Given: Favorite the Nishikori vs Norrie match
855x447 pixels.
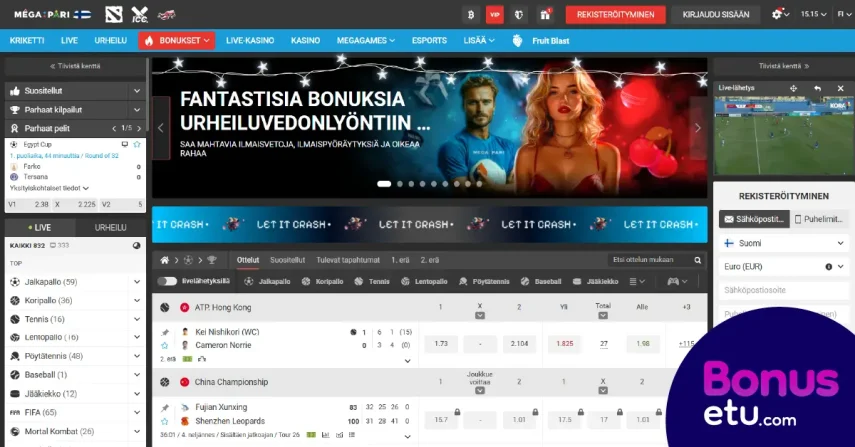Looking at the screenshot, I should pos(165,345).
